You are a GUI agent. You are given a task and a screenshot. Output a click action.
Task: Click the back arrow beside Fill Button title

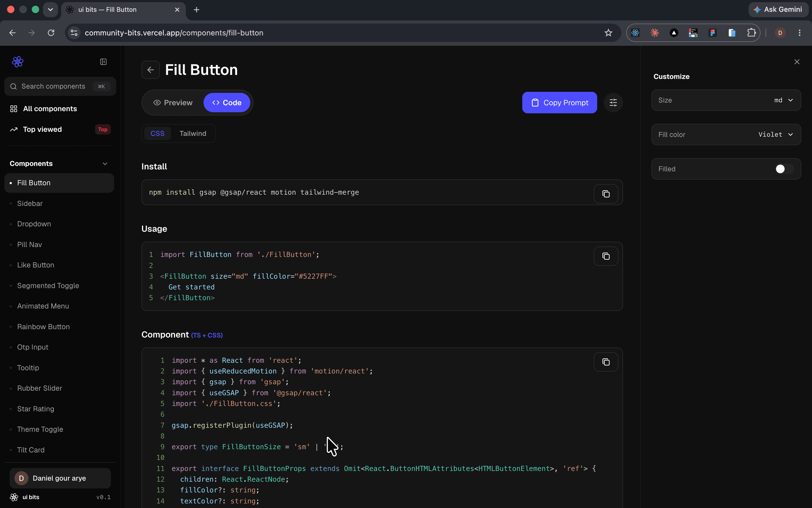tap(151, 70)
